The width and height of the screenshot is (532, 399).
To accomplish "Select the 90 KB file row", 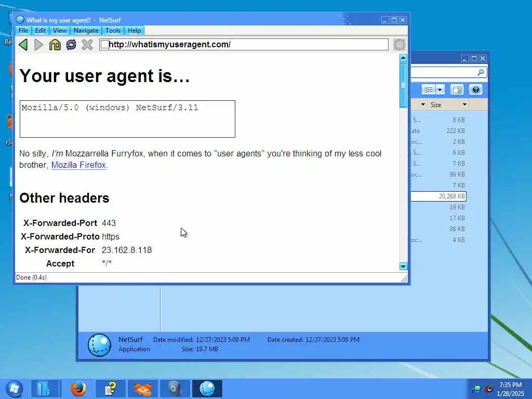I will point(438,175).
